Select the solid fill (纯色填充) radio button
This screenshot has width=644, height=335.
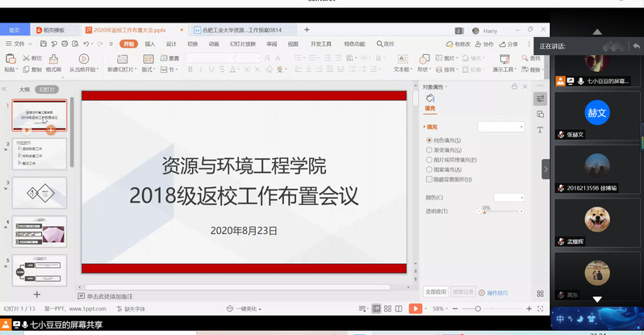pos(429,140)
